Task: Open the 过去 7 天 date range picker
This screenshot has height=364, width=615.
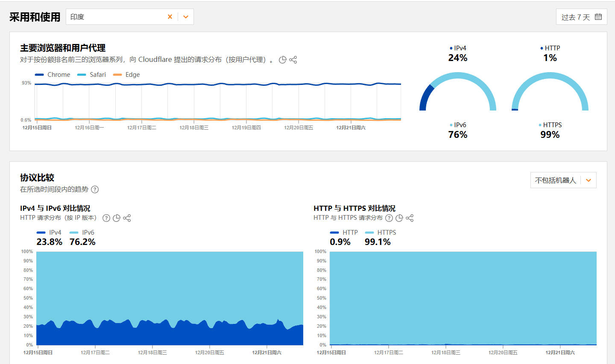Action: 581,17
